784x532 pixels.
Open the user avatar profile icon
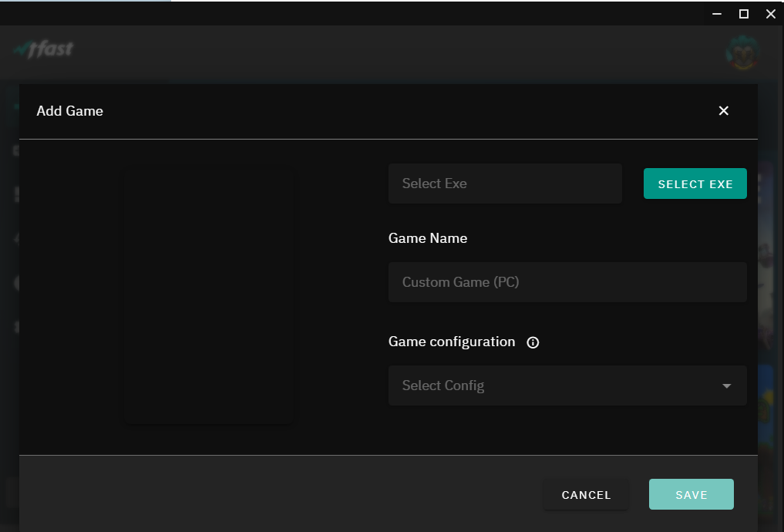click(742, 53)
